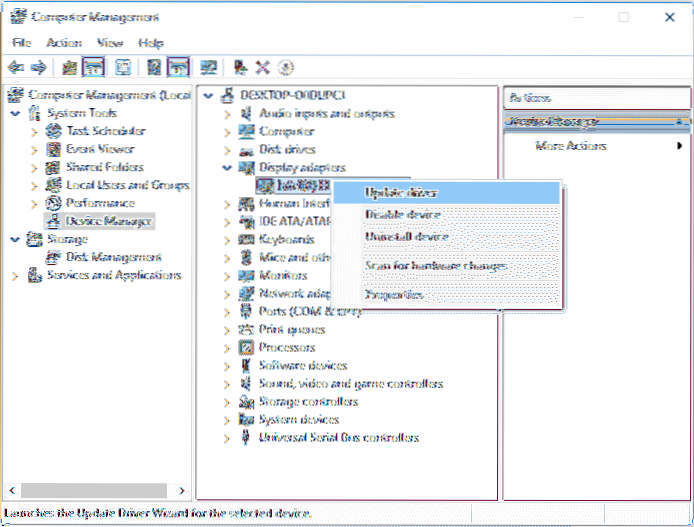Collapse the System Tools tree node
The image size is (694, 527).
pyautogui.click(x=13, y=113)
